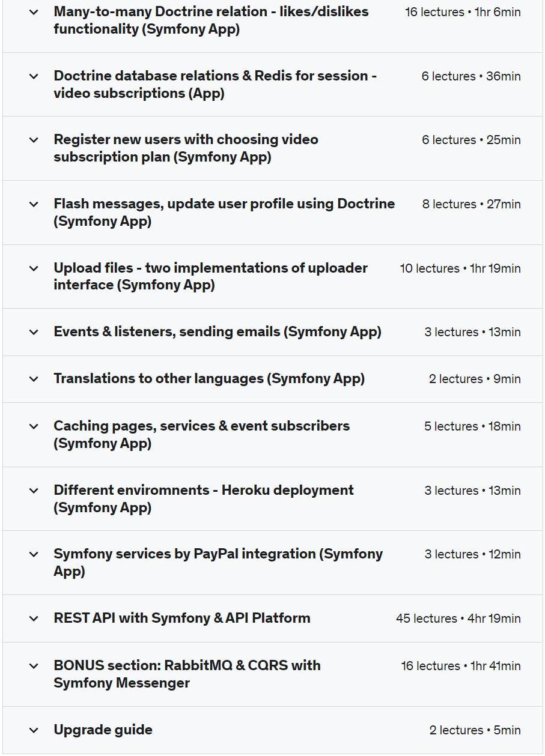Open chevron for Different environments Heroku deployment
545x756 pixels.
34,491
